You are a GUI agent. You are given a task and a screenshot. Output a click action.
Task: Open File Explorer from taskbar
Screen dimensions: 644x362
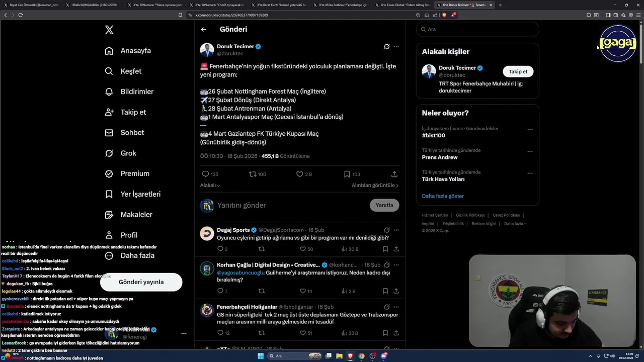point(339,356)
